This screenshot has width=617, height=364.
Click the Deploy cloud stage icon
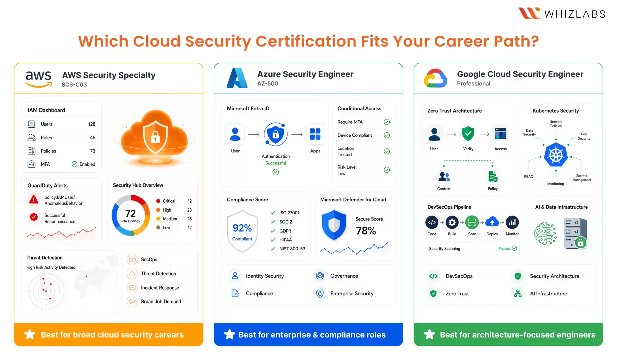point(492,222)
